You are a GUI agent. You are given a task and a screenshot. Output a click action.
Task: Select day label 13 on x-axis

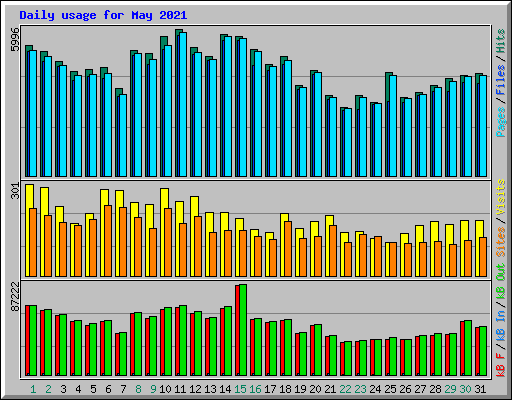point(210,389)
